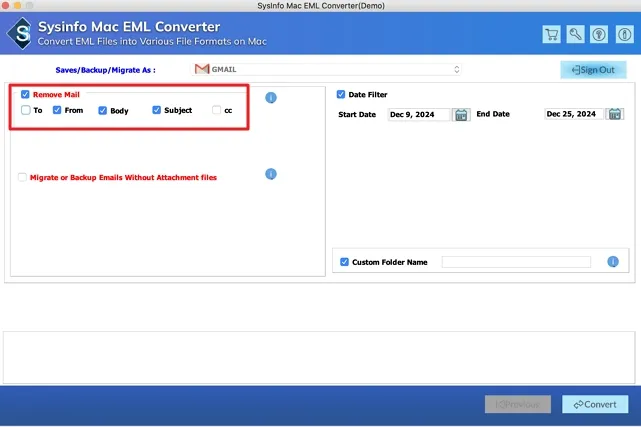Click the Start Date label
The image size is (641, 427).
coord(357,114)
